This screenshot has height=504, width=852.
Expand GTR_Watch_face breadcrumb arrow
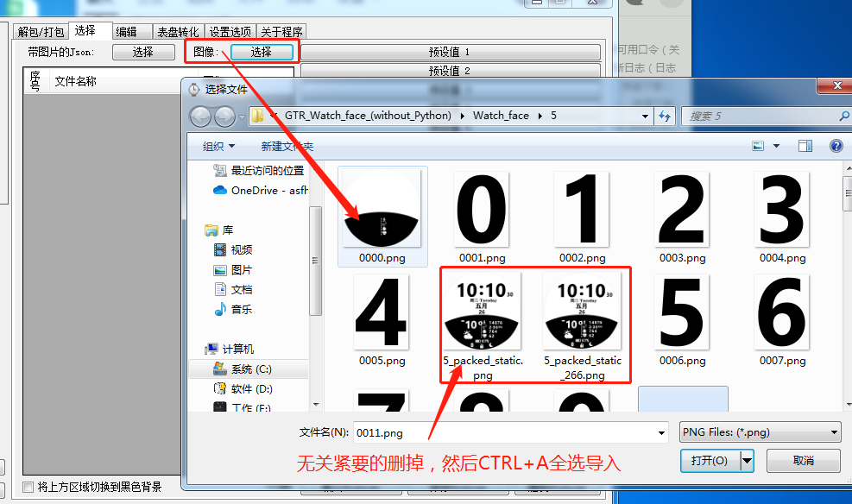point(463,116)
